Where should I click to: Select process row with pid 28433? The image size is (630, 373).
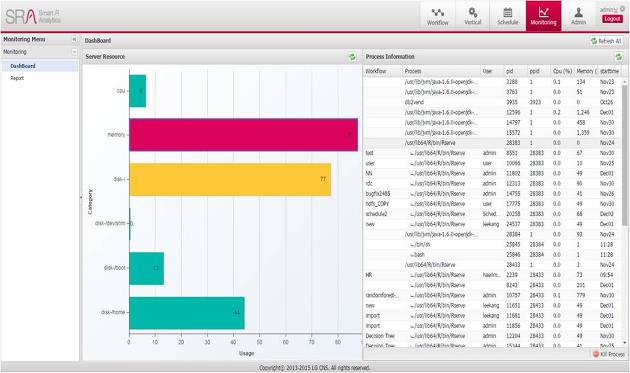[492, 265]
